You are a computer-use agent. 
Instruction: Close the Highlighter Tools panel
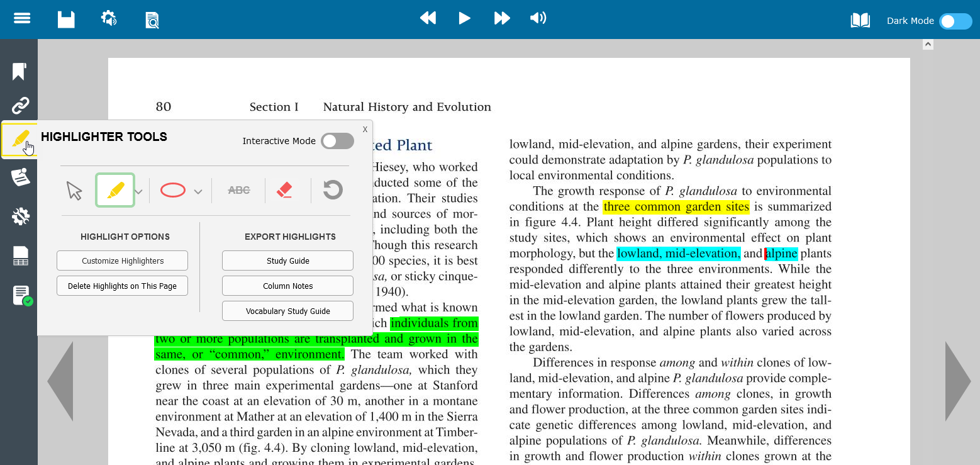[x=365, y=129]
